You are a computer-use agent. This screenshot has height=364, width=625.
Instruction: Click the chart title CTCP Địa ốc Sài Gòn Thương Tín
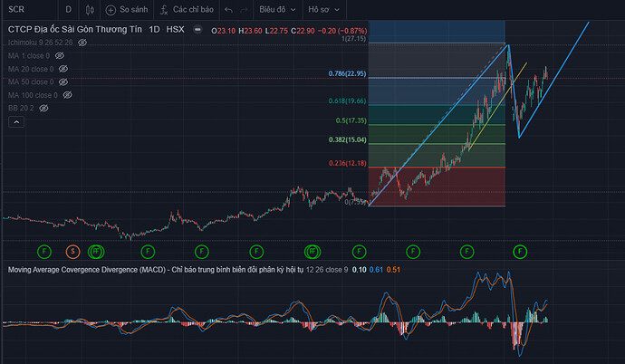[x=75, y=30]
